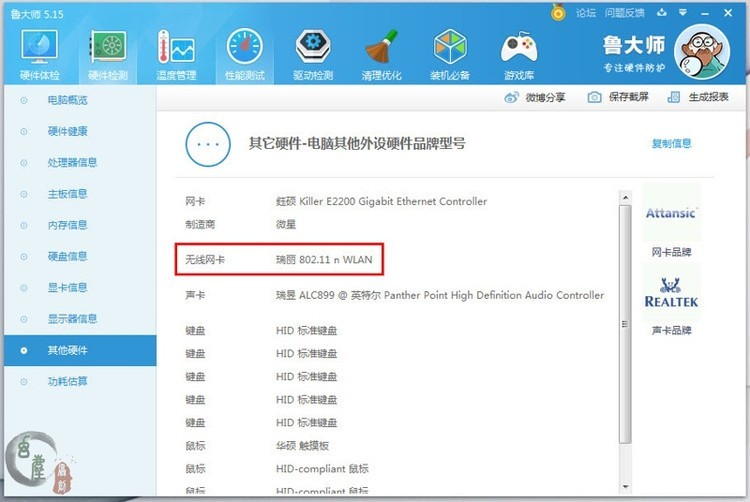Click the 鲁大师 avatar portrait
Screen dimensions: 750x502
702,52
